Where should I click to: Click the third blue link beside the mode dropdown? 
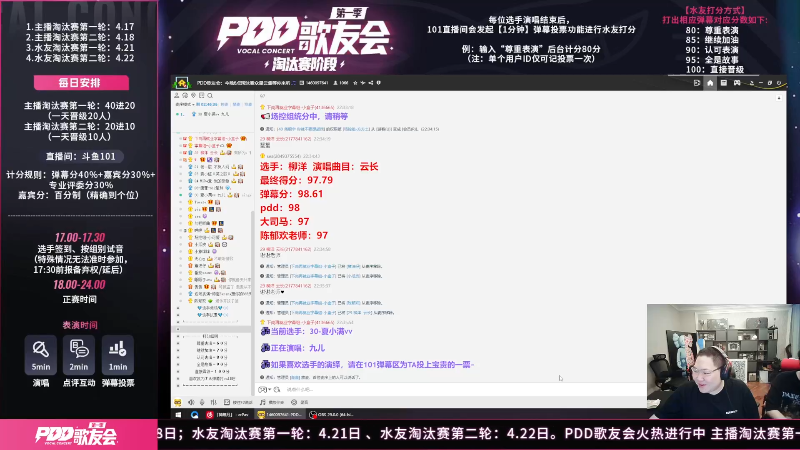tap(248, 104)
